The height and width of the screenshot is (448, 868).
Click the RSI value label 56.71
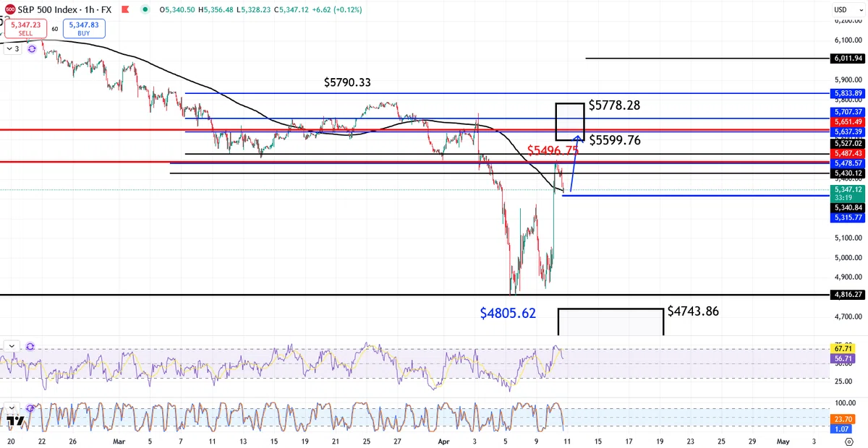(x=841, y=357)
